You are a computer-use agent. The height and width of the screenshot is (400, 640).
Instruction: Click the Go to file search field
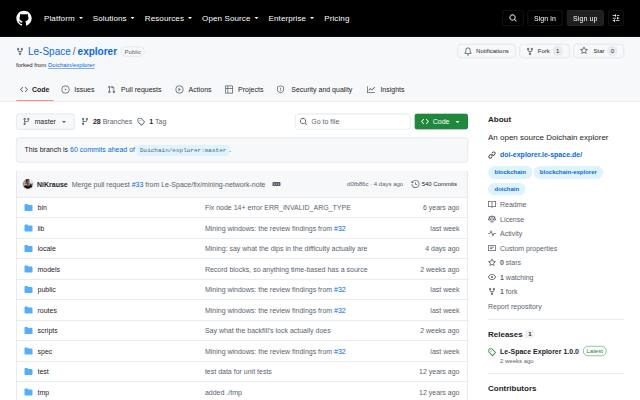(353, 122)
